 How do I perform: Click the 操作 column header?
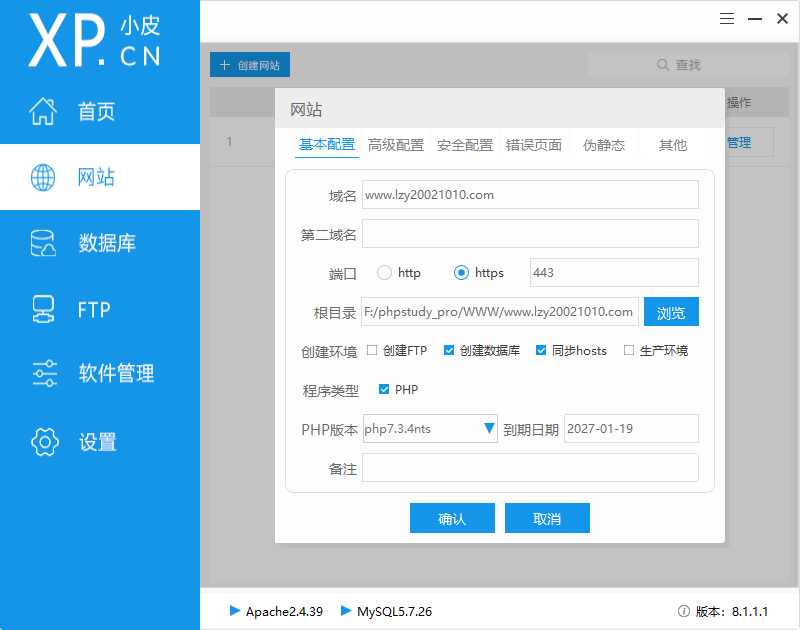tap(739, 103)
